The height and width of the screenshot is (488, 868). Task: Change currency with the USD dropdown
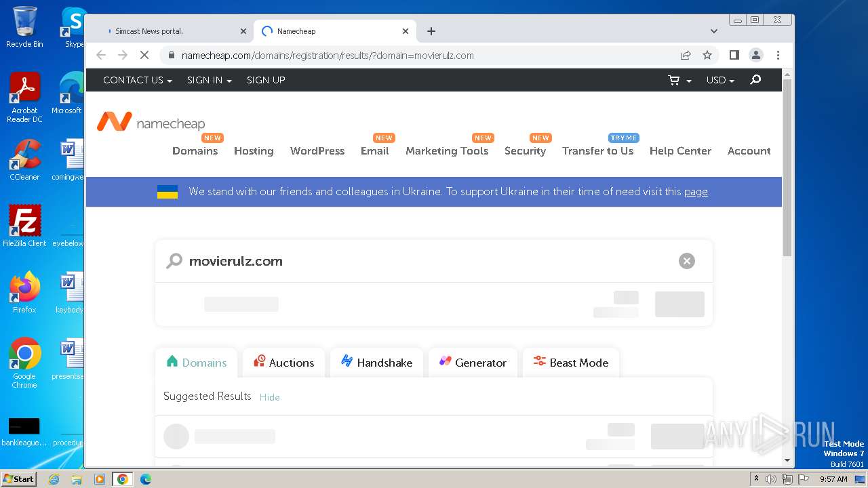point(720,80)
